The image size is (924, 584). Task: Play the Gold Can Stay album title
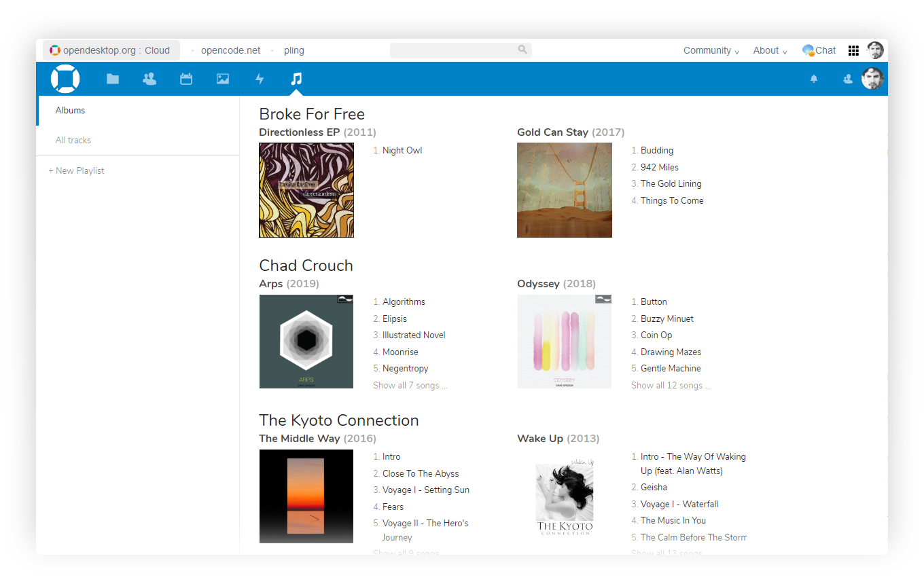[x=571, y=132]
